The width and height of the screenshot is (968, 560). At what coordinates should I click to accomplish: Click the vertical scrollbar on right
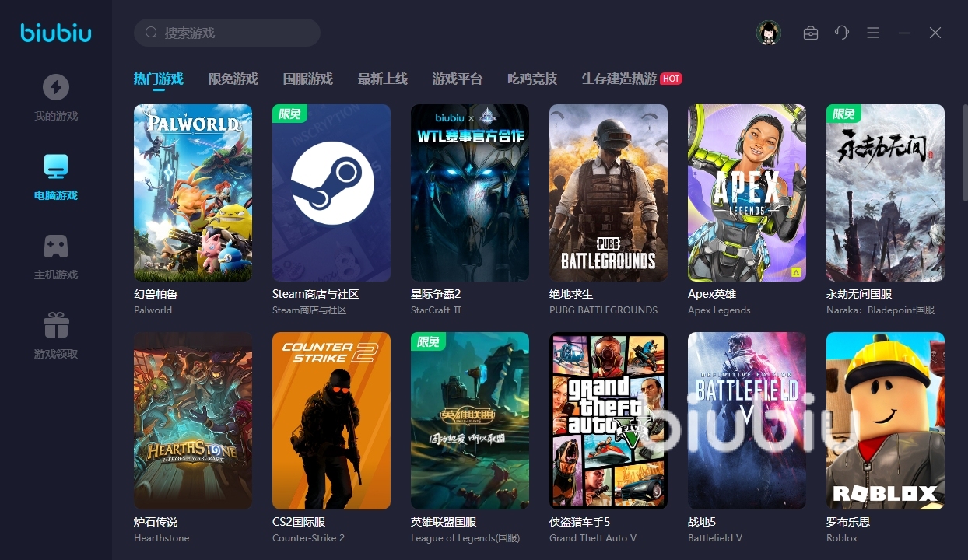[964, 156]
